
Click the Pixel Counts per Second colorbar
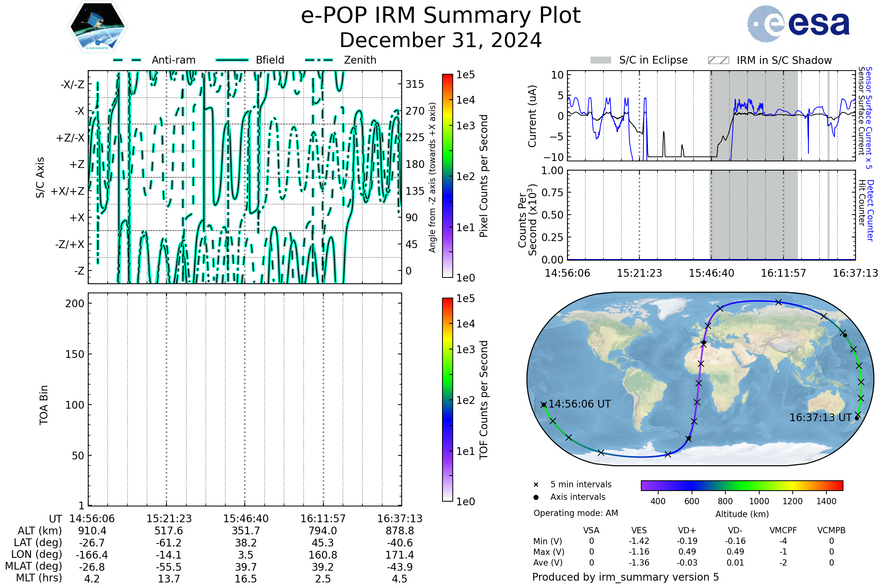point(447,176)
